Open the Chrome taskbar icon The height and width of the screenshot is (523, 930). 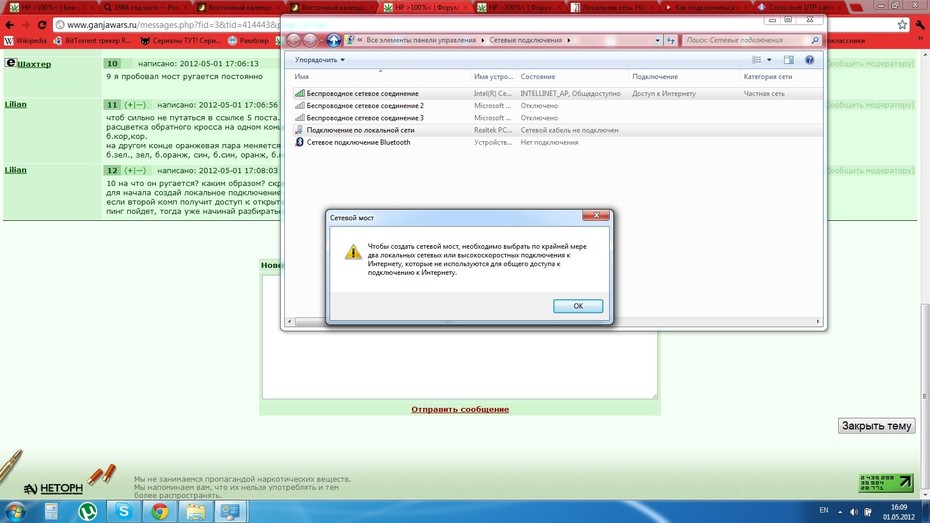pyautogui.click(x=159, y=511)
